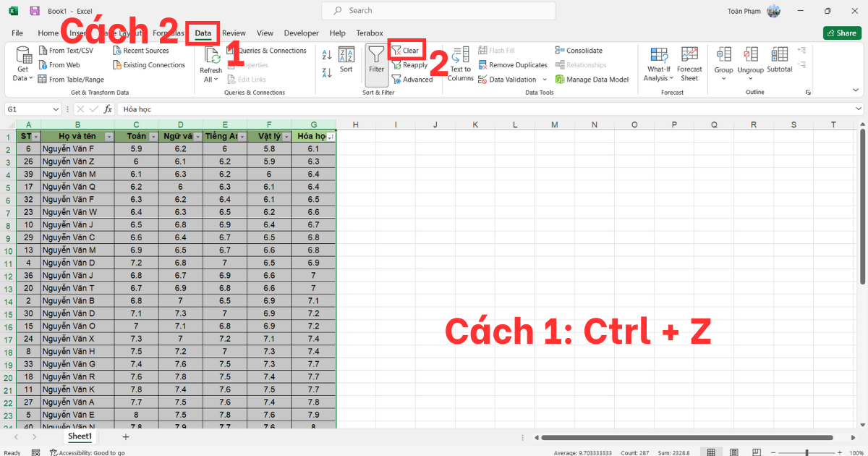The width and height of the screenshot is (868, 456).
Task: Open the Help tab
Action: (337, 33)
